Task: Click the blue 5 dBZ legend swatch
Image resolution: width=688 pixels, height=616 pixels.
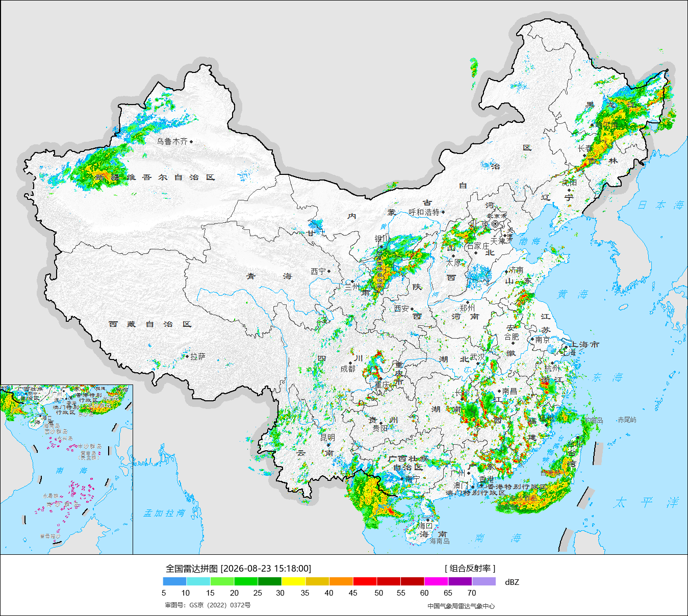Action: pyautogui.click(x=175, y=581)
